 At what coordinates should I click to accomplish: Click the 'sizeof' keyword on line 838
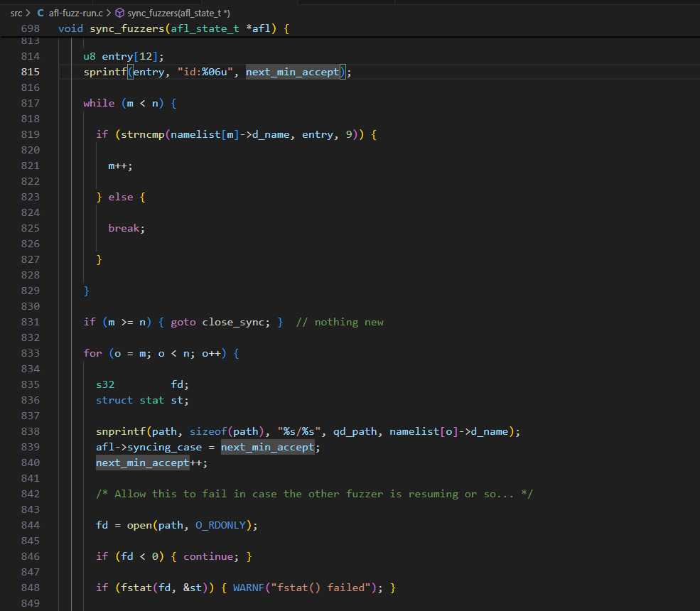point(208,431)
